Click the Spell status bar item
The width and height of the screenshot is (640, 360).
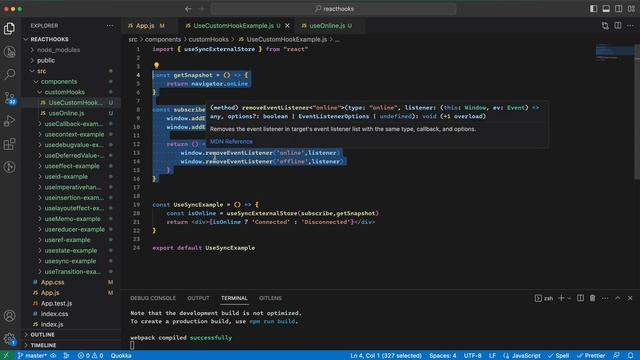pyautogui.click(x=558, y=356)
